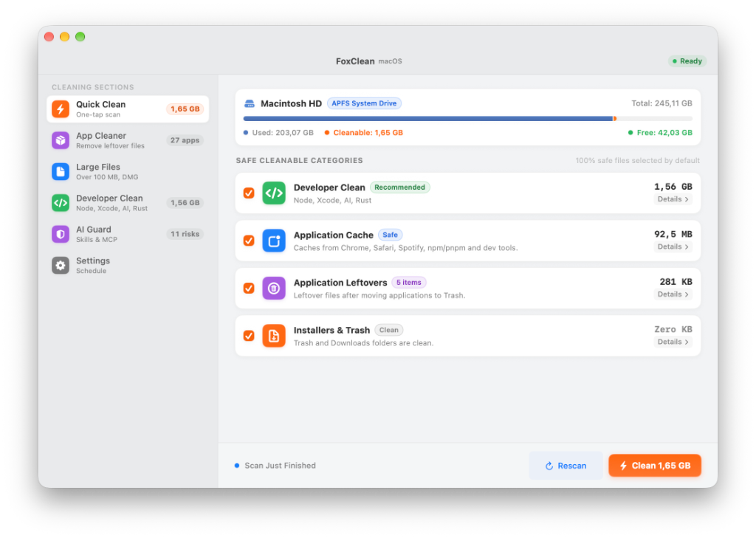756x538 pixels.
Task: Click the 'Scan Just Finished' status text
Action: (x=280, y=466)
